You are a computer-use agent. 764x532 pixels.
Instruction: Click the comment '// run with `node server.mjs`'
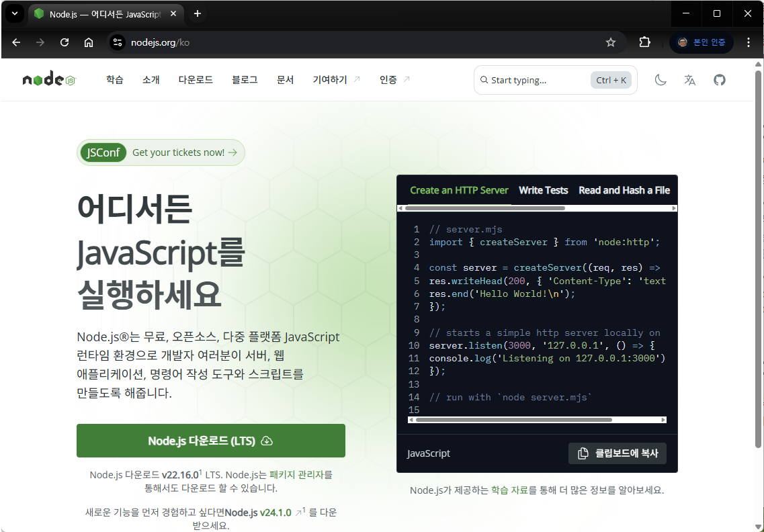point(511,397)
